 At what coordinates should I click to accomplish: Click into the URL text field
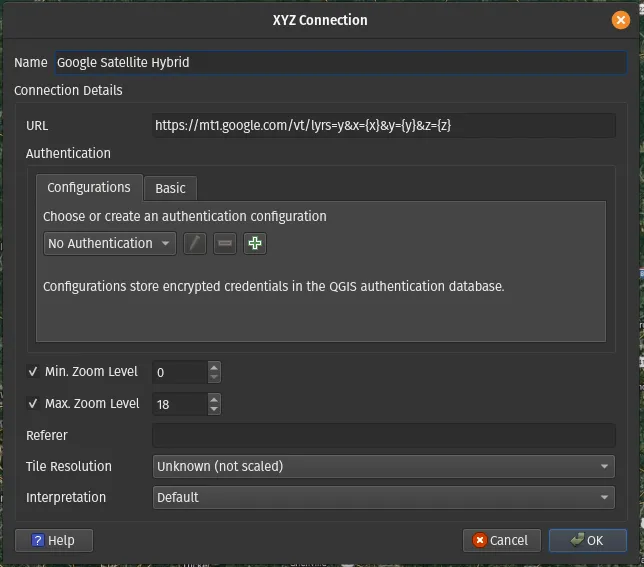point(383,126)
